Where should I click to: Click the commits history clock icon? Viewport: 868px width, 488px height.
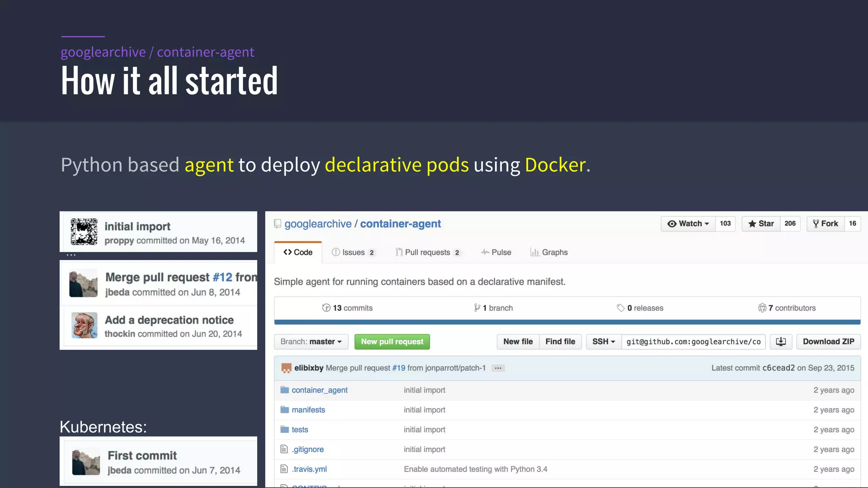[326, 308]
